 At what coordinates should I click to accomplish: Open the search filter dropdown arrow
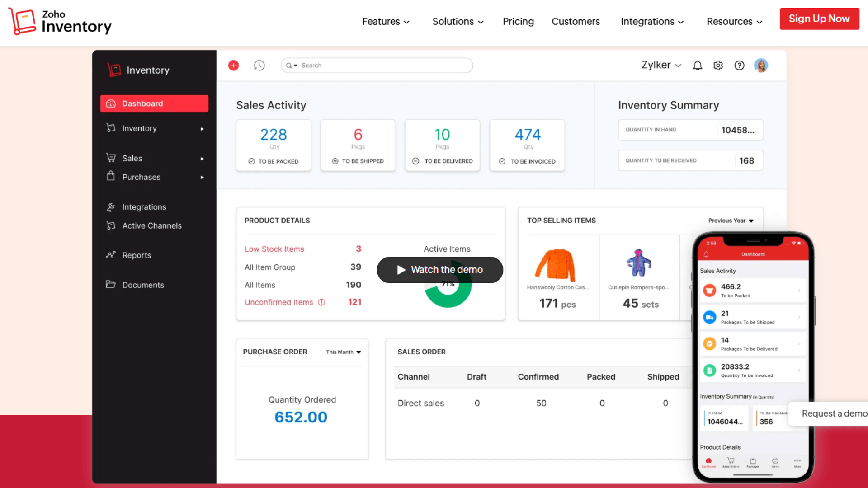pyautogui.click(x=296, y=66)
